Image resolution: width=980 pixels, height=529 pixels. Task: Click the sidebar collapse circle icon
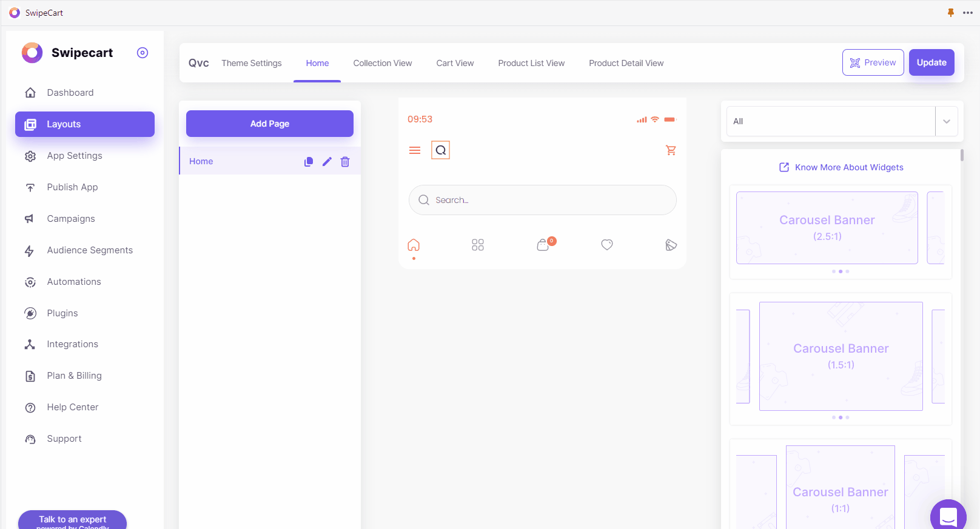click(x=143, y=53)
